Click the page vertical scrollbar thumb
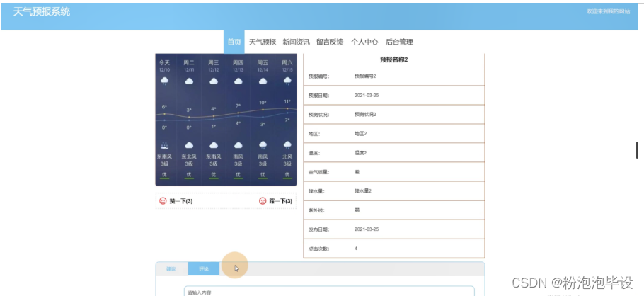 pos(637,149)
